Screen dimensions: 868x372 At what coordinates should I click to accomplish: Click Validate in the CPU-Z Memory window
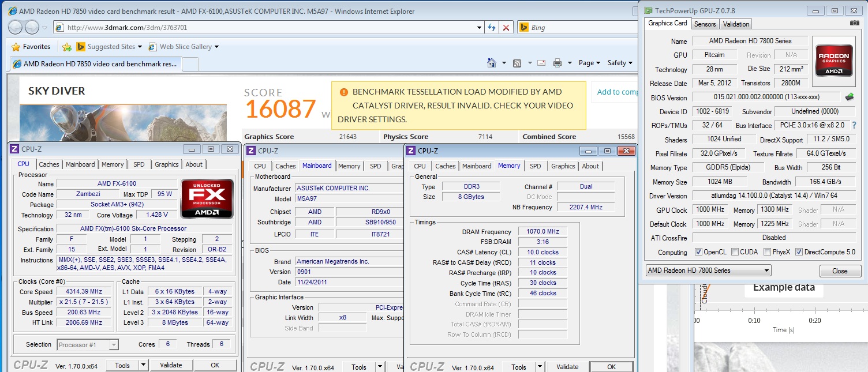567,367
